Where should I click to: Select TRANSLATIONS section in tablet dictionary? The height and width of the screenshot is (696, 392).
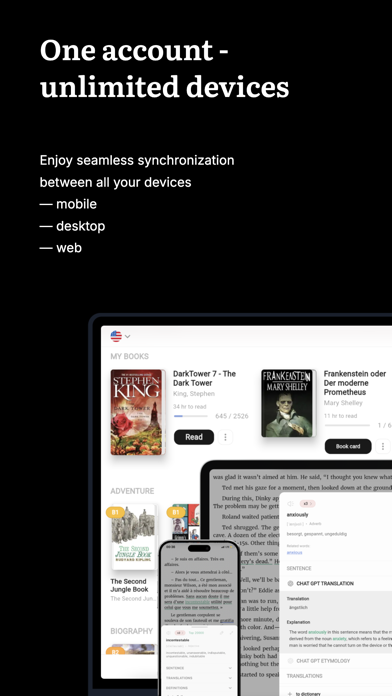[x=305, y=676]
